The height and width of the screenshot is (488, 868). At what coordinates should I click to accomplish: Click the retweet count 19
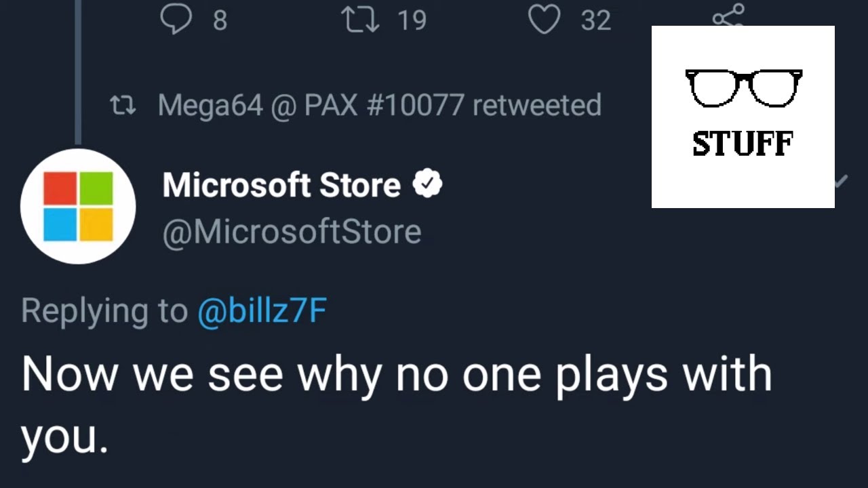click(412, 20)
